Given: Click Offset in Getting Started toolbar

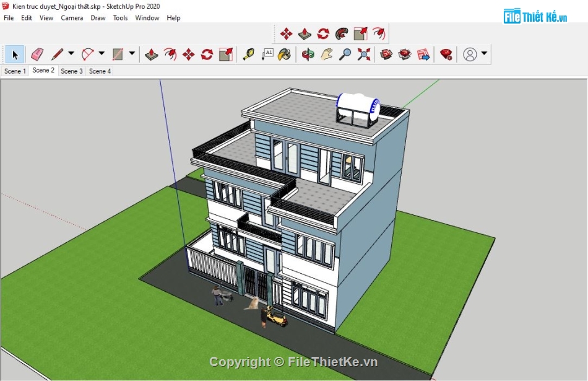Looking at the screenshot, I should point(170,55).
